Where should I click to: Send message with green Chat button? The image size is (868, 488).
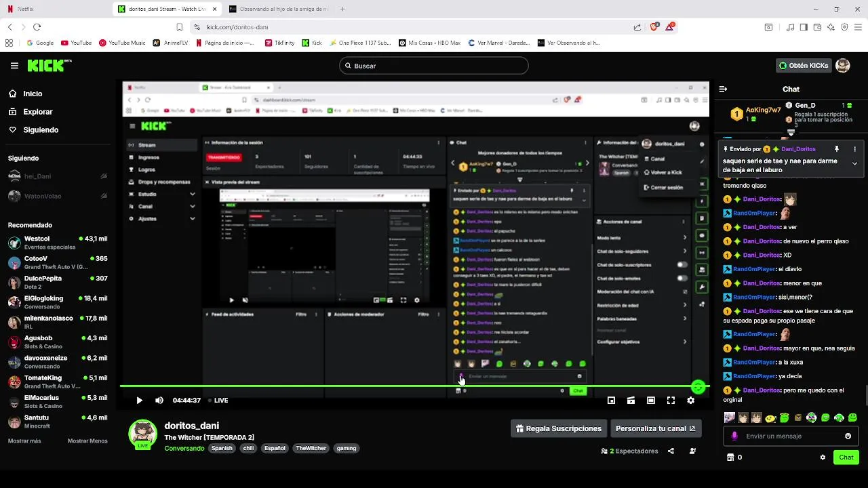click(846, 457)
